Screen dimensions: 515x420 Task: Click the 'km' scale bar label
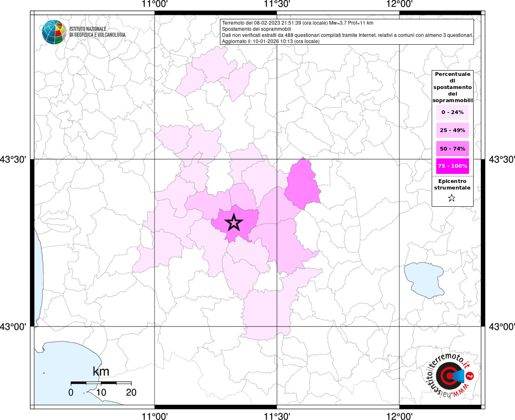pos(101,372)
